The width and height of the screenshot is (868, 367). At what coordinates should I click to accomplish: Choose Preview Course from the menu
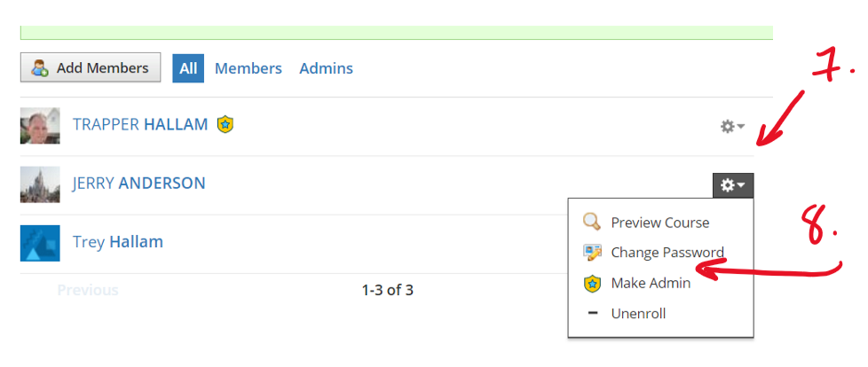(x=659, y=223)
